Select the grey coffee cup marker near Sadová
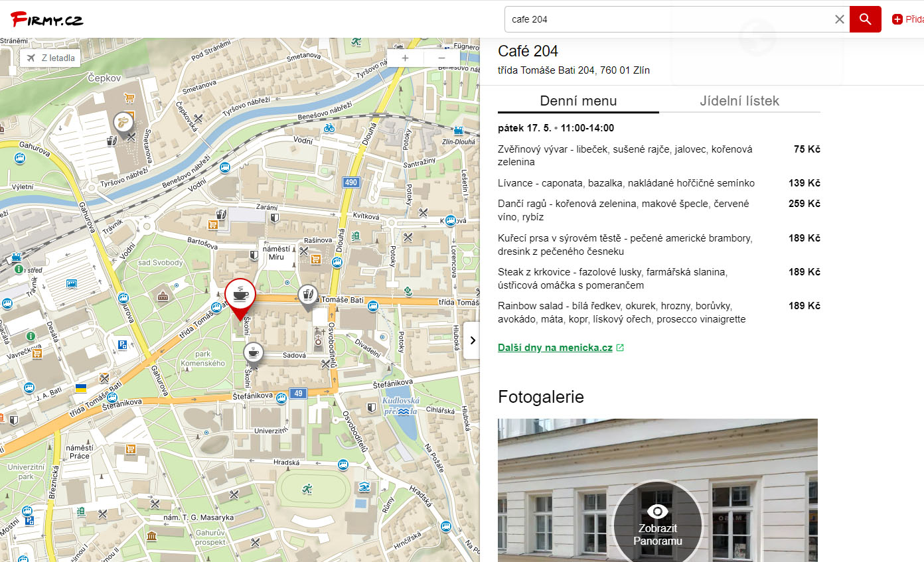 pos(253,352)
